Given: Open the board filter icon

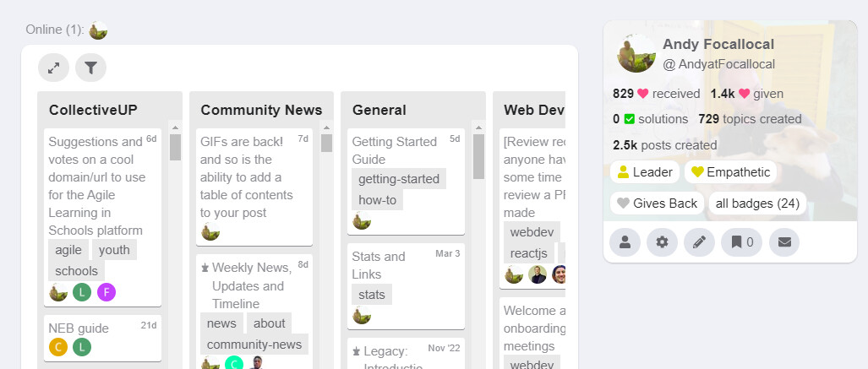Looking at the screenshot, I should click(x=90, y=68).
